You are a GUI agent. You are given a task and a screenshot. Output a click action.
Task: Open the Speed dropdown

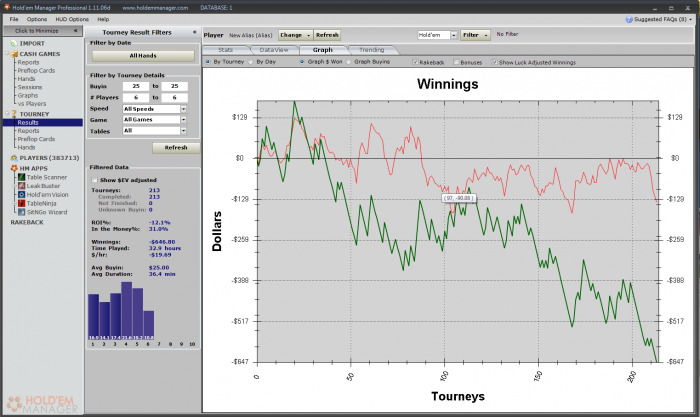point(183,109)
